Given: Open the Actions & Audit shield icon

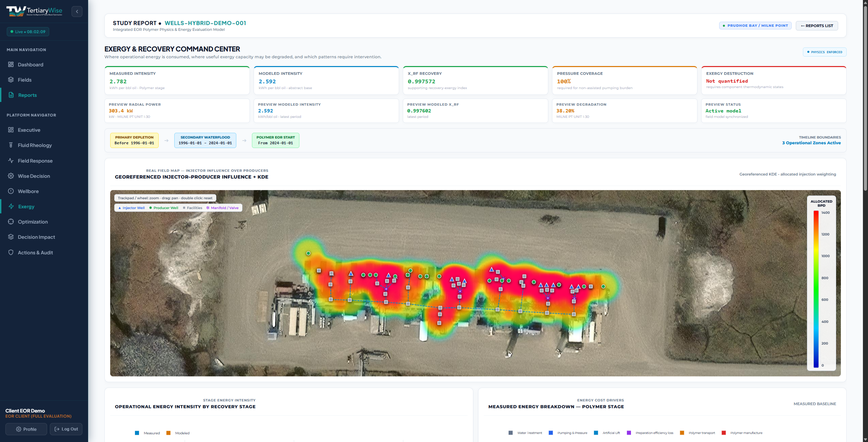Looking at the screenshot, I should click(11, 252).
